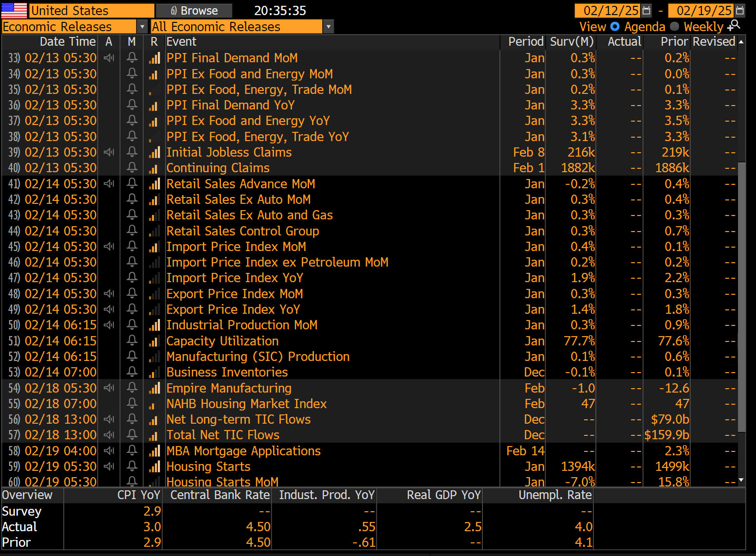The height and width of the screenshot is (556, 756).
Task: Click the speaker icon for Net Long-term TIC Flows
Action: point(109,419)
